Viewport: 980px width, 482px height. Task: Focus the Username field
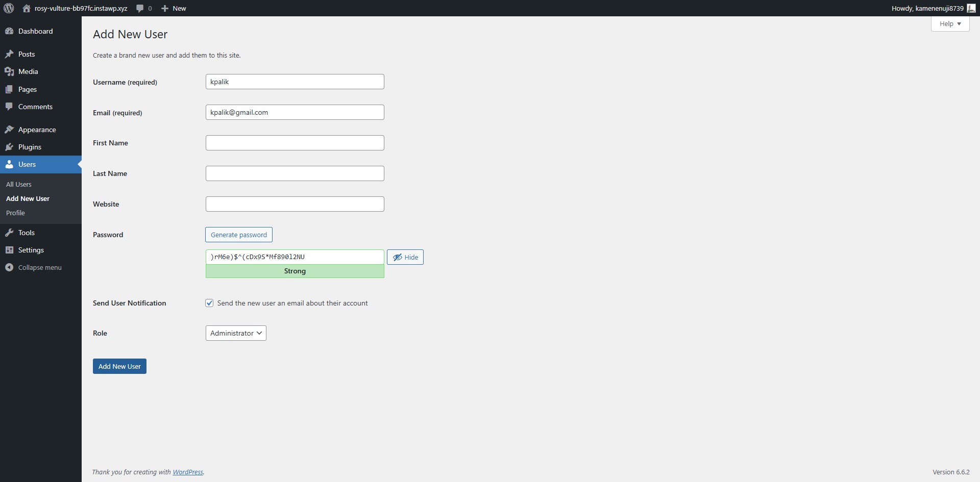pos(295,82)
